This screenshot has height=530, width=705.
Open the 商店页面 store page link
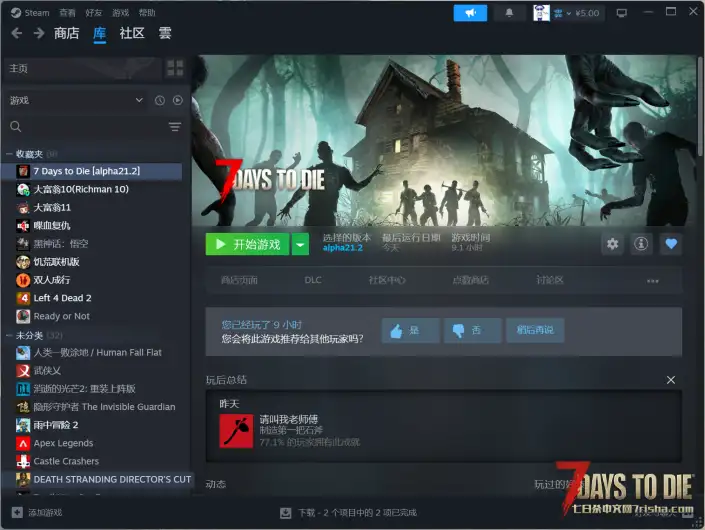point(239,281)
